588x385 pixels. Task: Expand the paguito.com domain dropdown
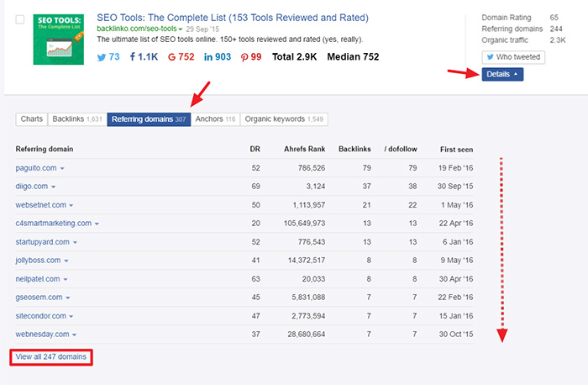62,168
